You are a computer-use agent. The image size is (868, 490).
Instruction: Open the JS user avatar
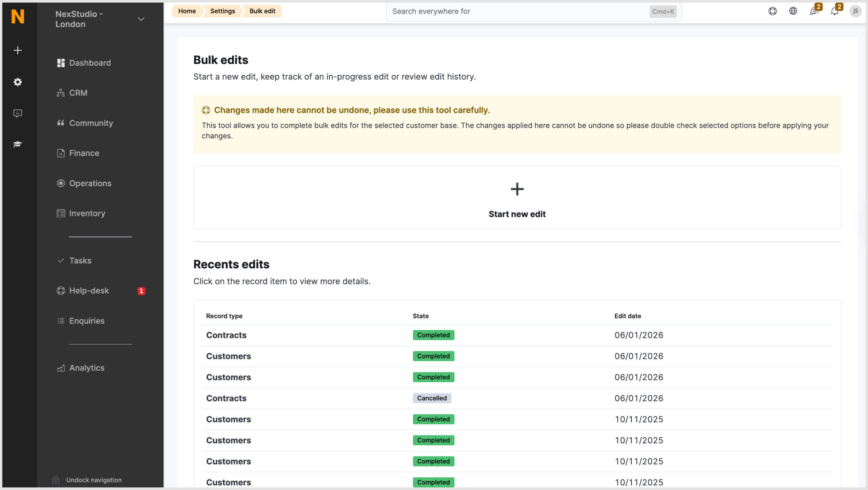pyautogui.click(x=855, y=11)
